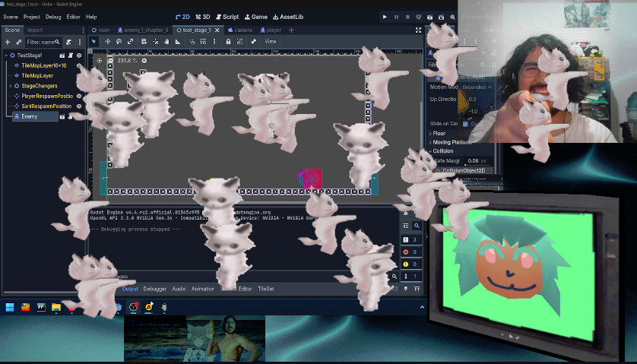
Task: Toggle distraction-free mode expand icon
Action: 418,30
